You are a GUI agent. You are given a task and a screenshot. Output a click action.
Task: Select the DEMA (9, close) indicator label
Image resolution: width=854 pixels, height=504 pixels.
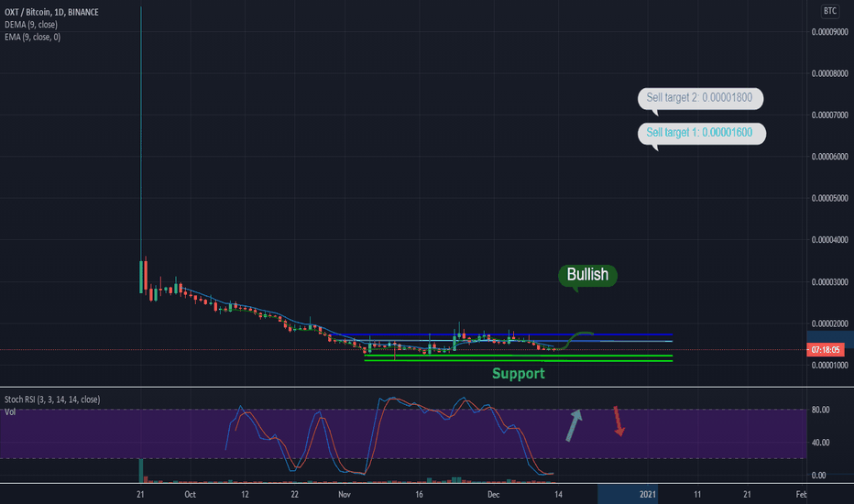tap(31, 25)
